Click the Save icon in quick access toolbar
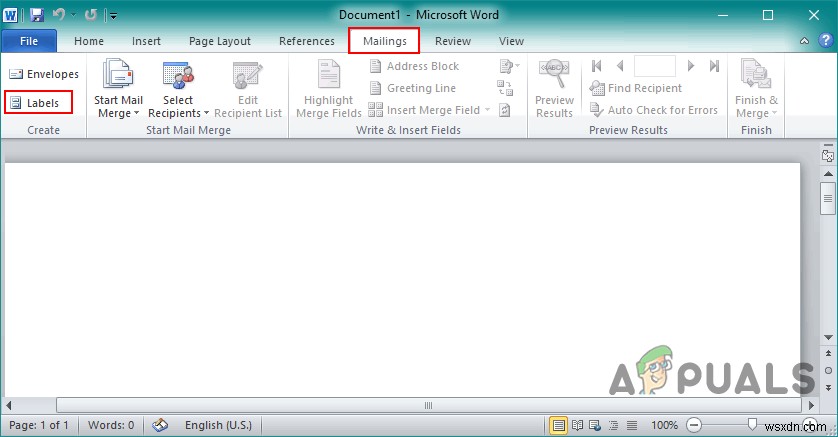Image resolution: width=838 pixels, height=437 pixels. coord(37,15)
